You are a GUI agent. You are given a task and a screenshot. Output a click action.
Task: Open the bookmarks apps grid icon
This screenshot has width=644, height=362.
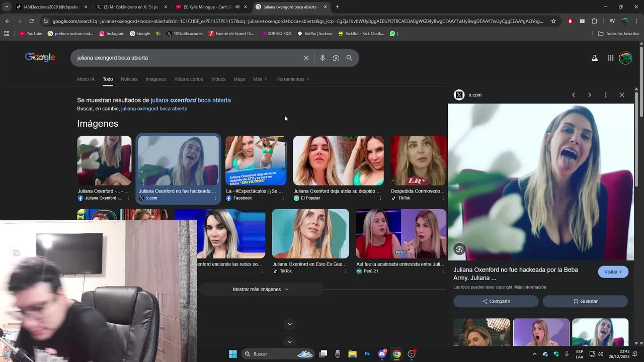click(7, 34)
